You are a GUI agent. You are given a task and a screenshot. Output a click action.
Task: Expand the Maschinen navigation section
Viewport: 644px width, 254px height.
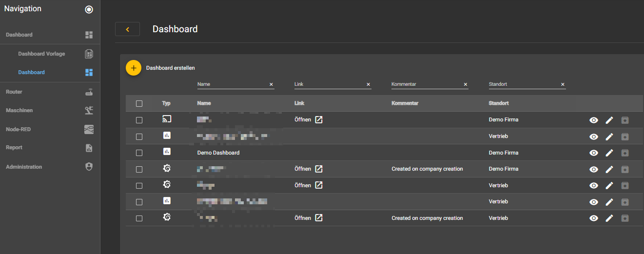[x=20, y=111]
